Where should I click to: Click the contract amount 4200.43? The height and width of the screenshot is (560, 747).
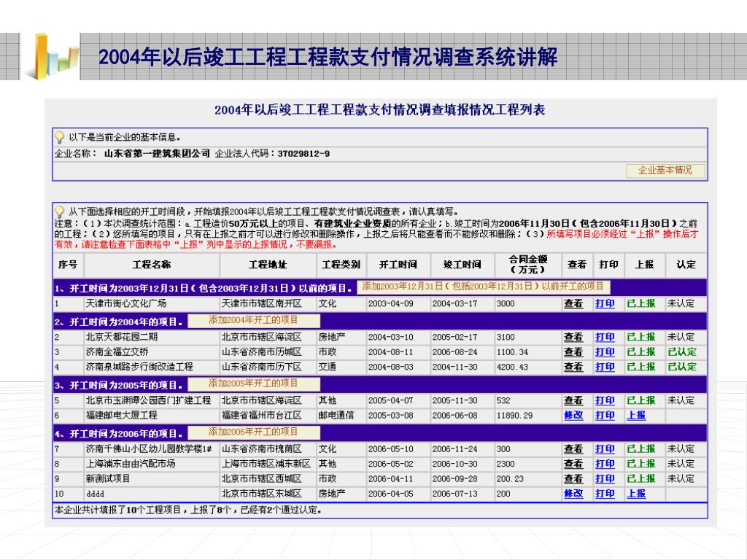[513, 367]
